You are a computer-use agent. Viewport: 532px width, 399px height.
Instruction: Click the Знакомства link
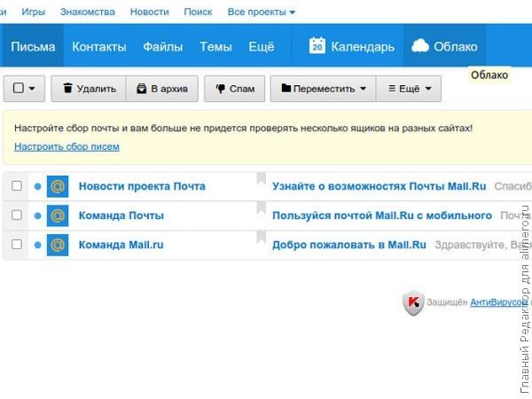pyautogui.click(x=88, y=12)
